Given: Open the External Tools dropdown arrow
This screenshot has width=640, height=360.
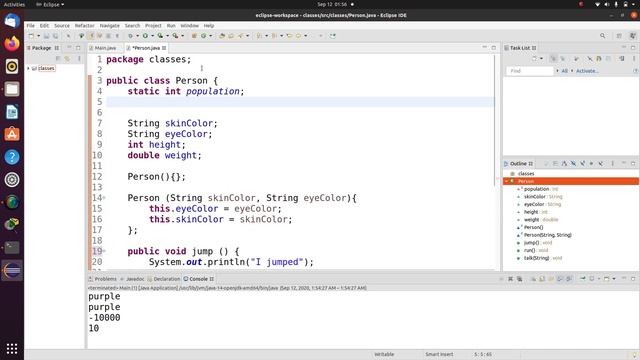Looking at the screenshot, I should (182, 36).
